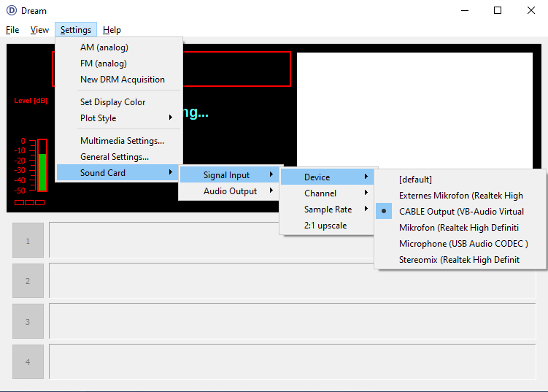The height and width of the screenshot is (392, 548).
Task: Open Set Display Color picker
Action: (x=112, y=102)
